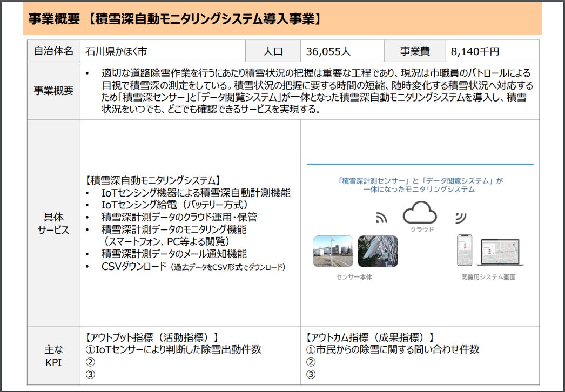The height and width of the screenshot is (392, 565).
Task: Select ①市民からの除雪に関する問い合わせ件数
Action: pos(393,349)
